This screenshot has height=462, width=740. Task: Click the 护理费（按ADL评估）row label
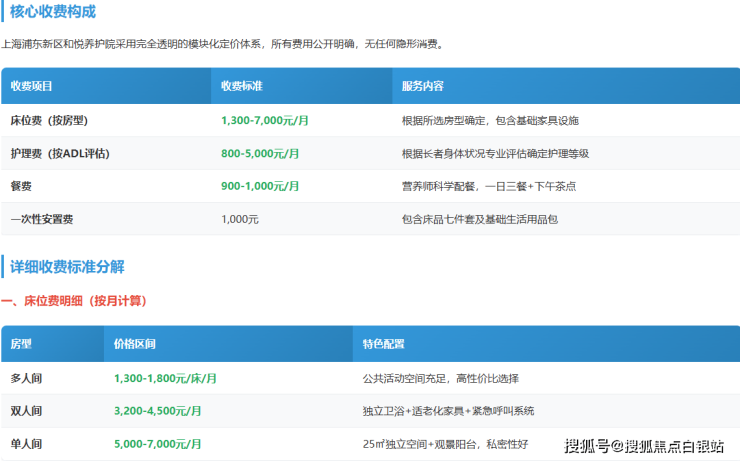pos(60,154)
